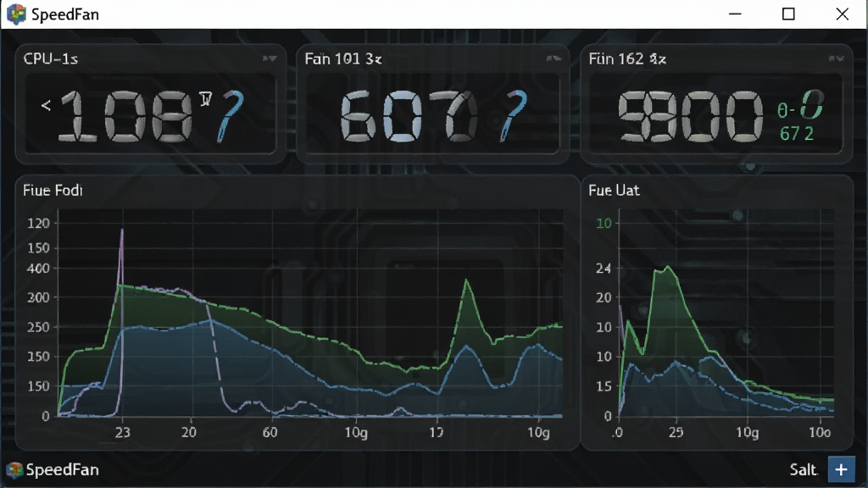Image resolution: width=868 pixels, height=488 pixels.
Task: Click the SpeedFan icon in bottom status bar
Action: click(x=14, y=469)
